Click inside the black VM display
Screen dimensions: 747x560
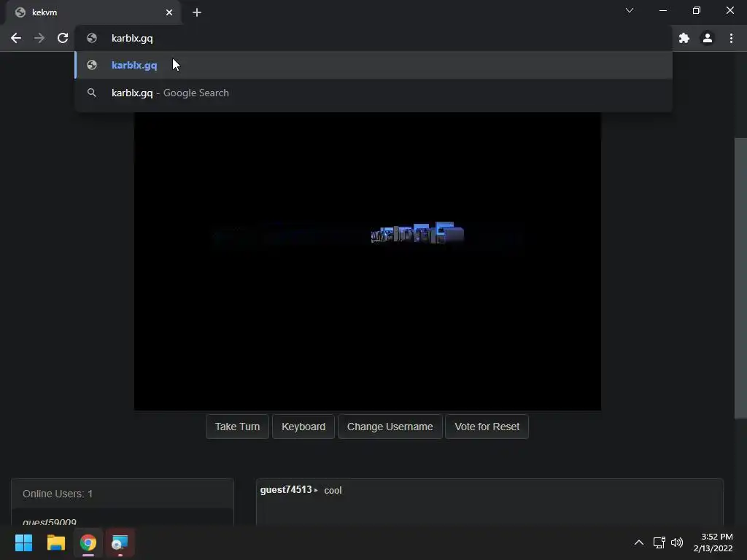point(368,261)
